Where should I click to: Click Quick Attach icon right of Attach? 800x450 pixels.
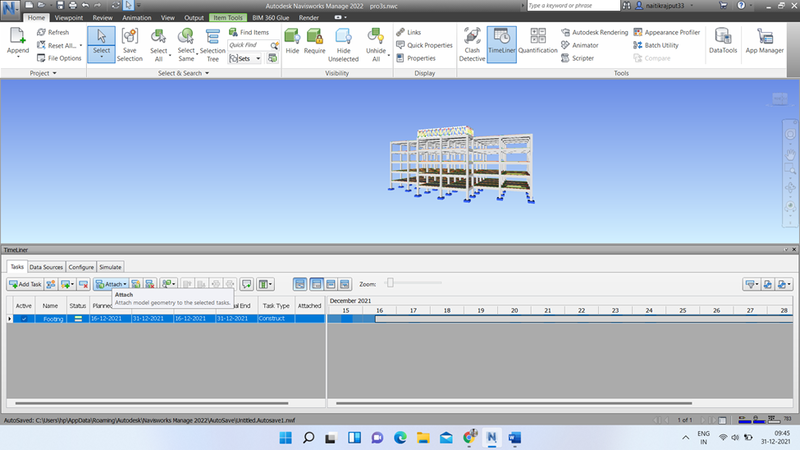click(136, 284)
